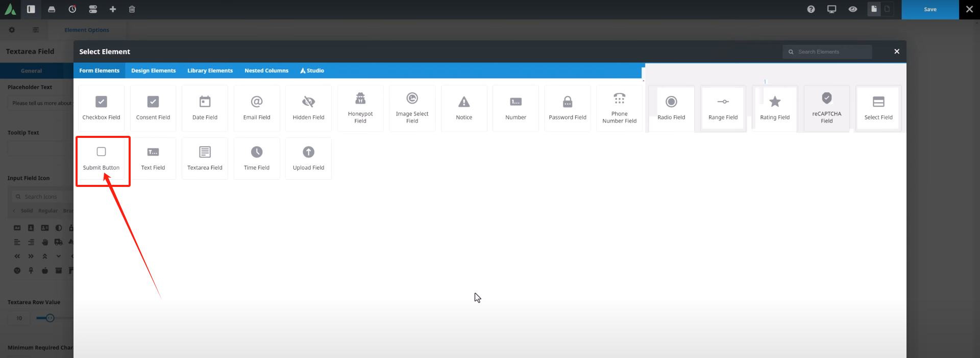This screenshot has width=980, height=358.
Task: Add the Email Field element
Action: 257,108
